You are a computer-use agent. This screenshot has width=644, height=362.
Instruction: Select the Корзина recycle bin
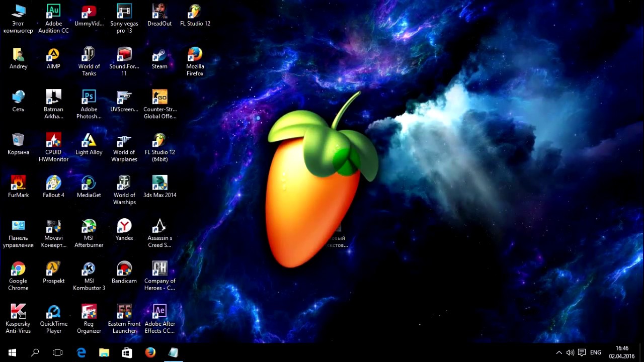click(x=18, y=143)
